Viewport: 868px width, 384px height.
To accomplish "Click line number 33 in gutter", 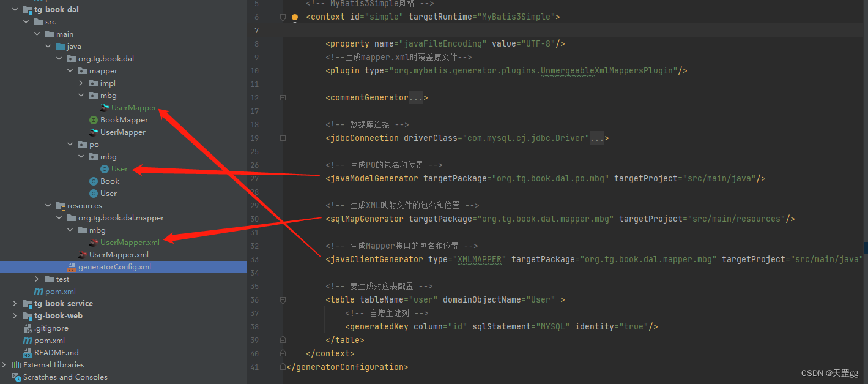I will click(255, 260).
